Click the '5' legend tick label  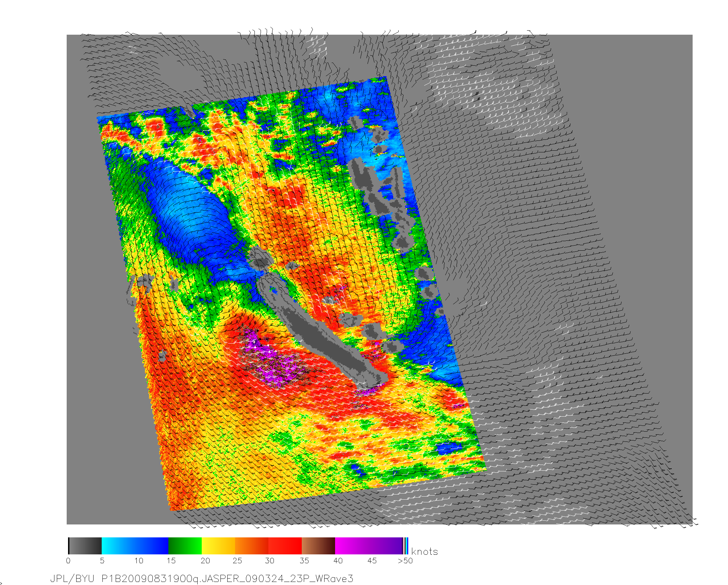coord(102,561)
